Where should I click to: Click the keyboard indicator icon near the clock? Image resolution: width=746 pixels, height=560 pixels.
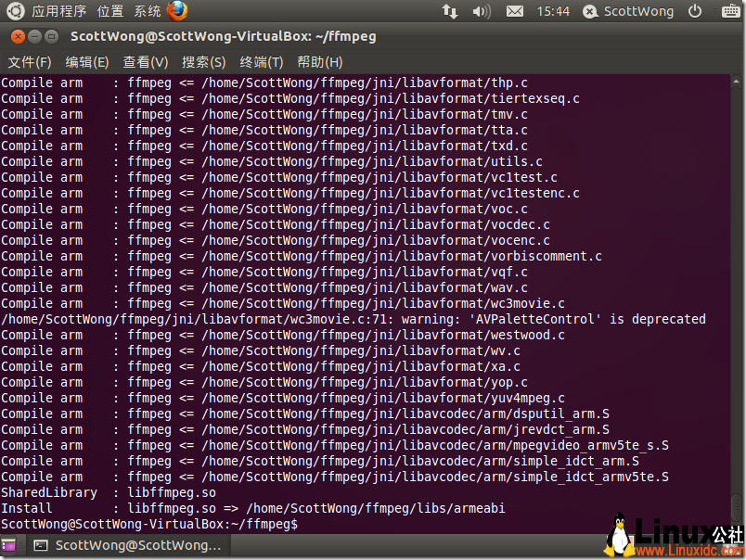(730, 11)
